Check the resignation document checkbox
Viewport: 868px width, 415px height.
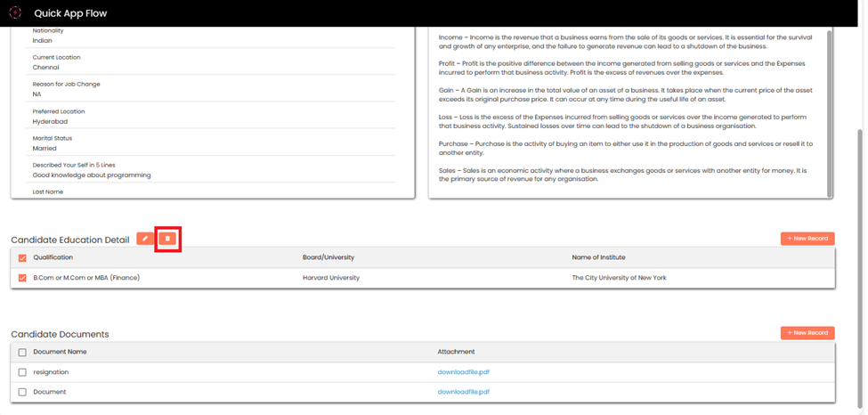[23, 372]
